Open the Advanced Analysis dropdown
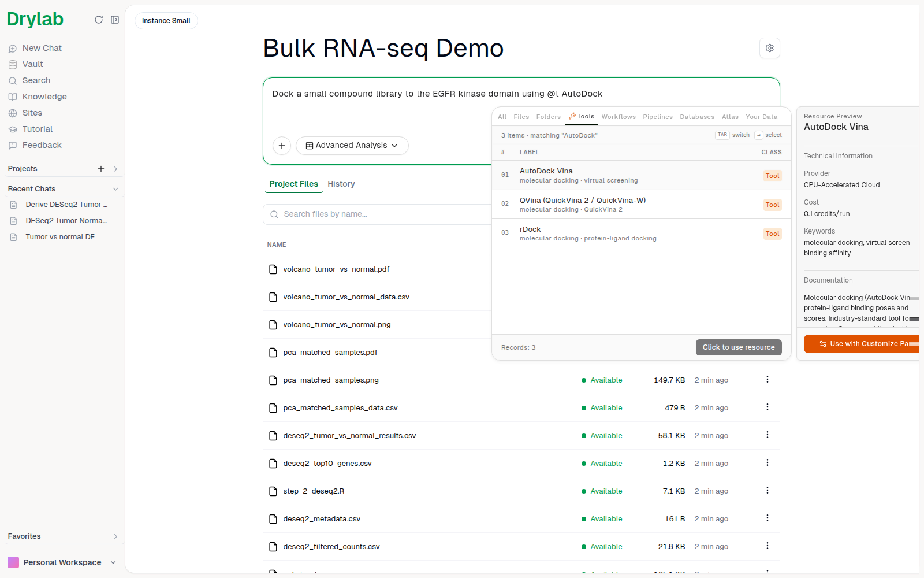This screenshot has width=924, height=578. [x=352, y=146]
